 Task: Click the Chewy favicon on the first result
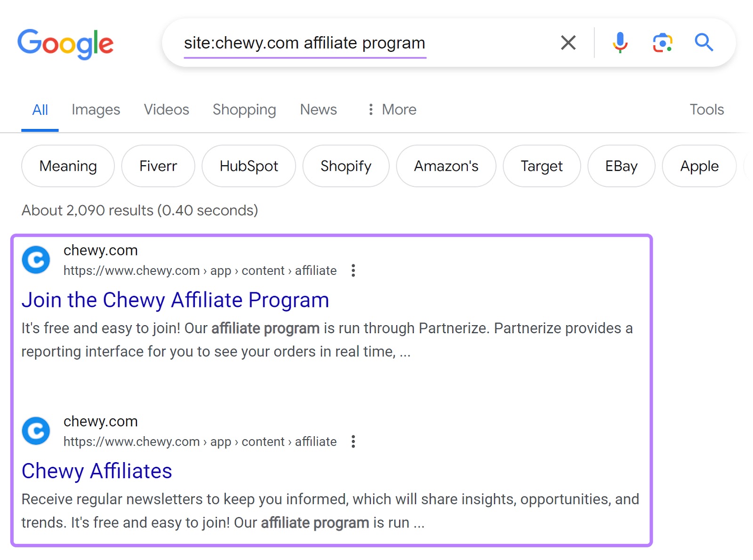tap(35, 259)
